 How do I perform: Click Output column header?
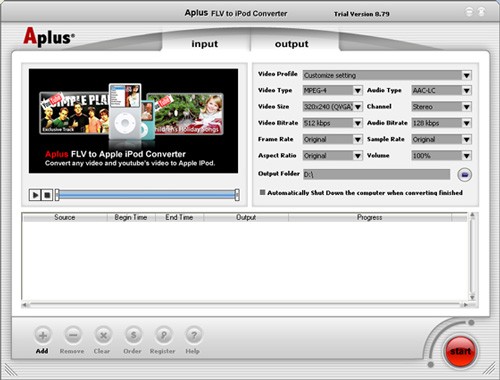pyautogui.click(x=246, y=217)
